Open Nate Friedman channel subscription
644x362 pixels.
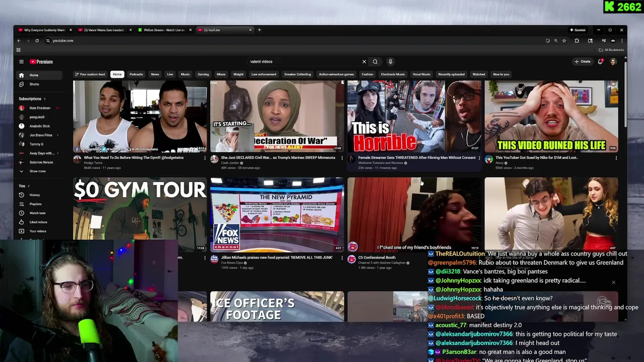(x=39, y=108)
